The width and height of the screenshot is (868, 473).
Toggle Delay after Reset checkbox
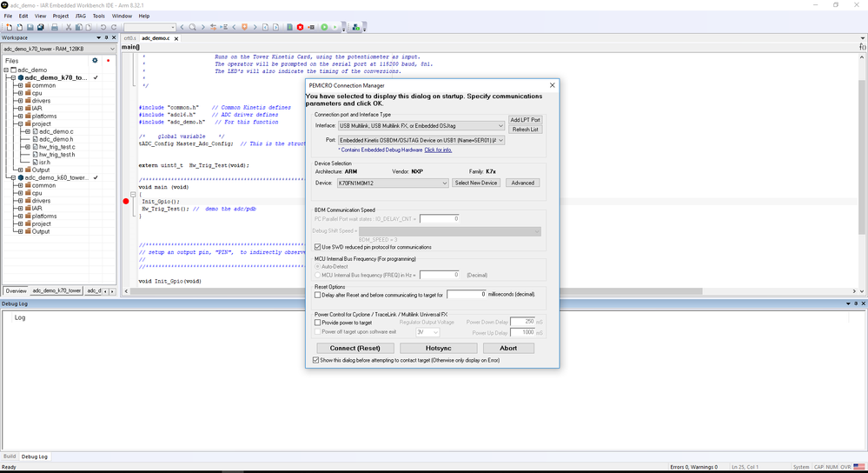click(x=317, y=295)
